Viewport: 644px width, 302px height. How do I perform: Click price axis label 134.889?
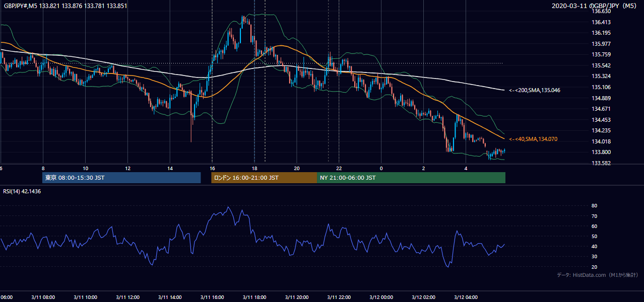[x=602, y=98]
